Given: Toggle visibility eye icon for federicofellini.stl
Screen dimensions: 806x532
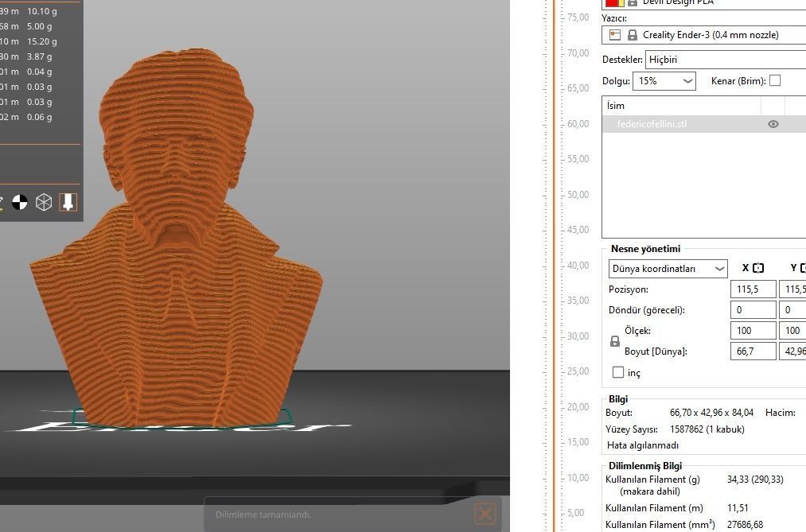Looking at the screenshot, I should click(x=773, y=124).
